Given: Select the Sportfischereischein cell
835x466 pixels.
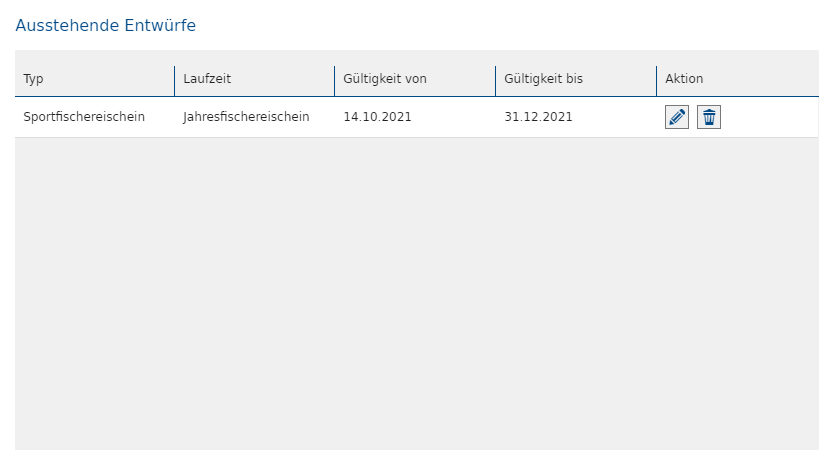Looking at the screenshot, I should 84,117.
